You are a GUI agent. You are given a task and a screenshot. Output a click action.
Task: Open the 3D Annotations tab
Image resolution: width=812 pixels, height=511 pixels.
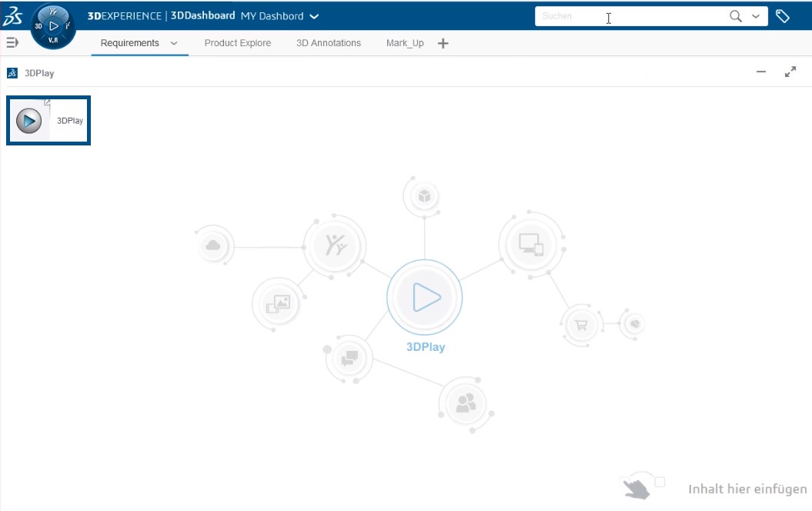click(x=329, y=43)
